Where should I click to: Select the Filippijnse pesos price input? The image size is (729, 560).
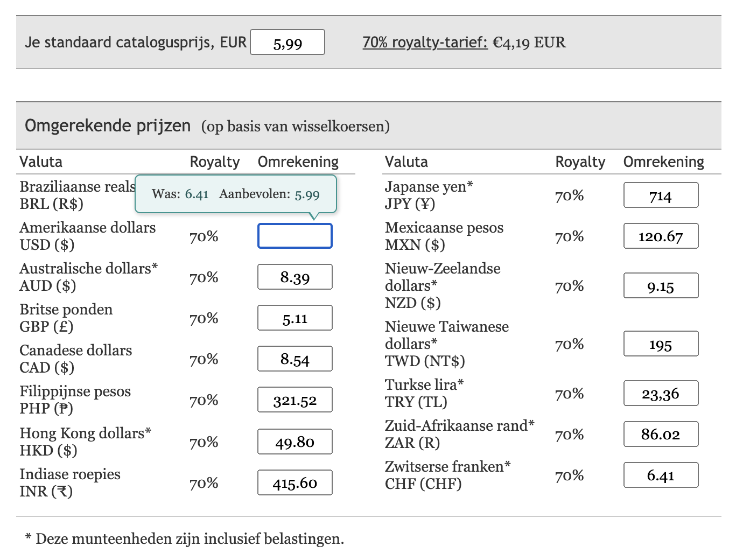click(x=295, y=400)
